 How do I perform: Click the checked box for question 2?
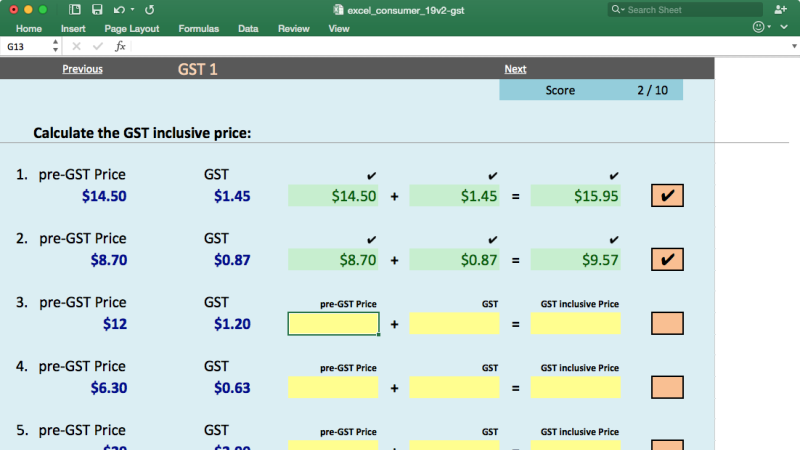667,259
